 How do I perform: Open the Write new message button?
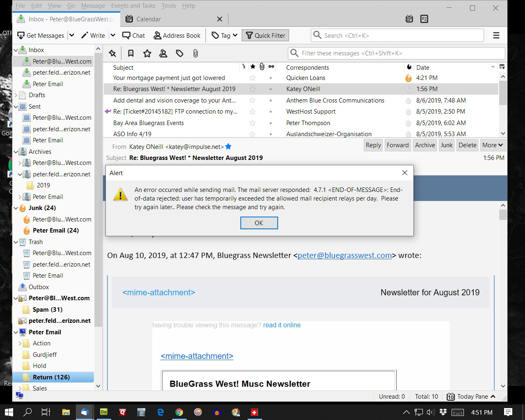coord(93,35)
